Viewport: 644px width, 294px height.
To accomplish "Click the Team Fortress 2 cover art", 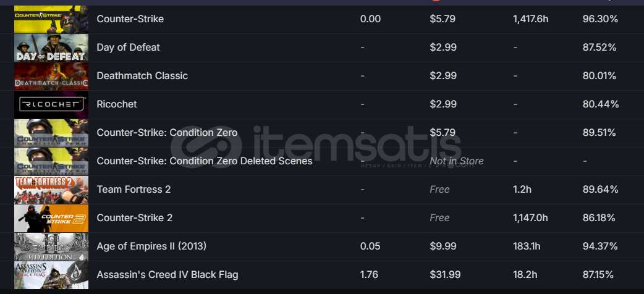I will (51, 190).
